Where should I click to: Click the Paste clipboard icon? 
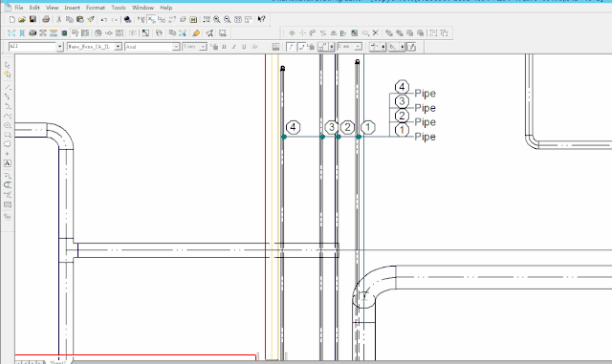coord(80,19)
